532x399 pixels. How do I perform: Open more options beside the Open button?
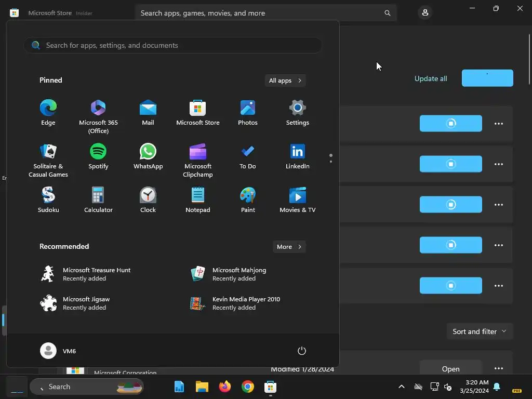tap(498, 368)
